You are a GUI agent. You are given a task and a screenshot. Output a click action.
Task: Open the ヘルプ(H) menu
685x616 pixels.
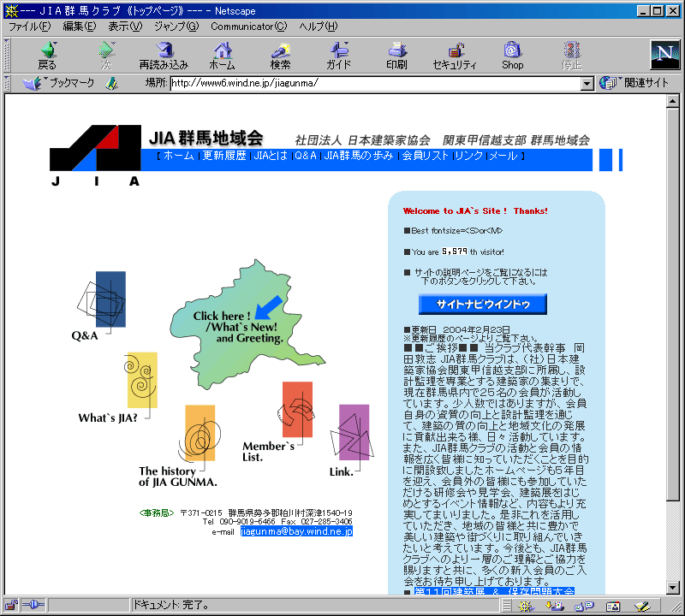[319, 27]
